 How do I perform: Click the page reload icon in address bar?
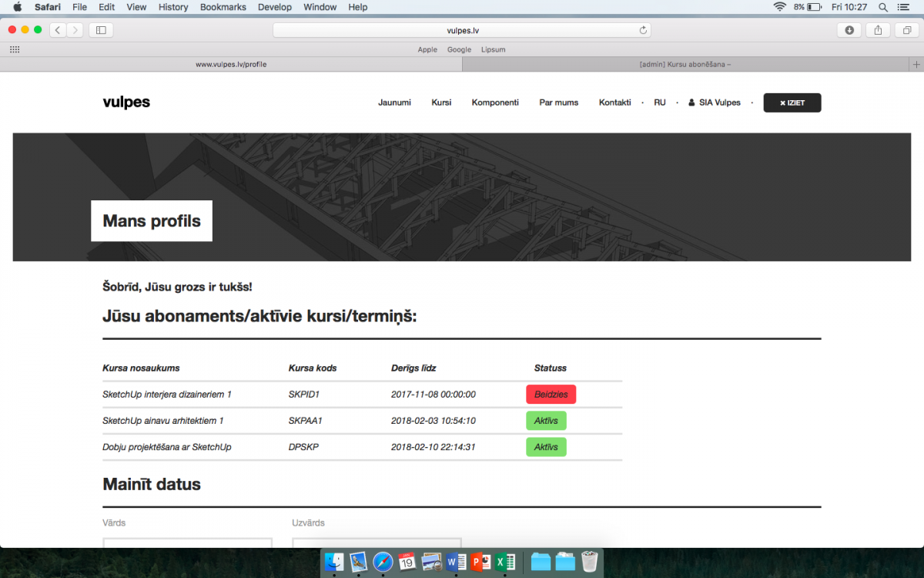pos(643,30)
